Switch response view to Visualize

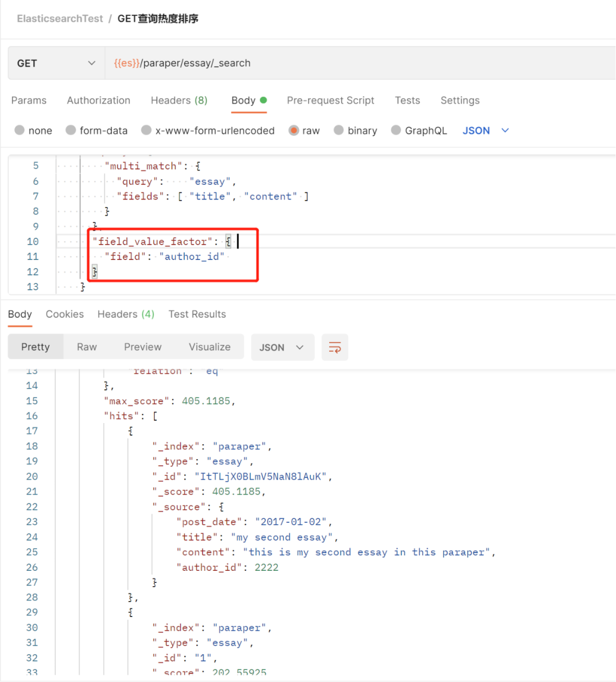210,347
